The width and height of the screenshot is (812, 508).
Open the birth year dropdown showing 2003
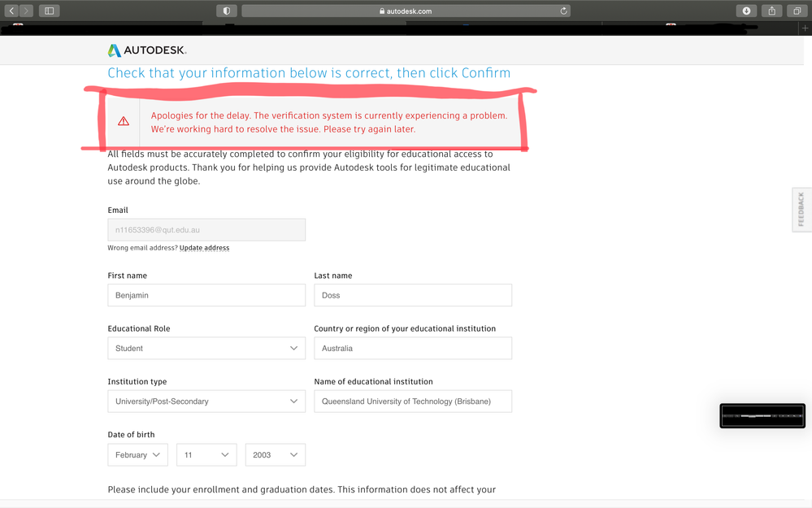pos(275,454)
